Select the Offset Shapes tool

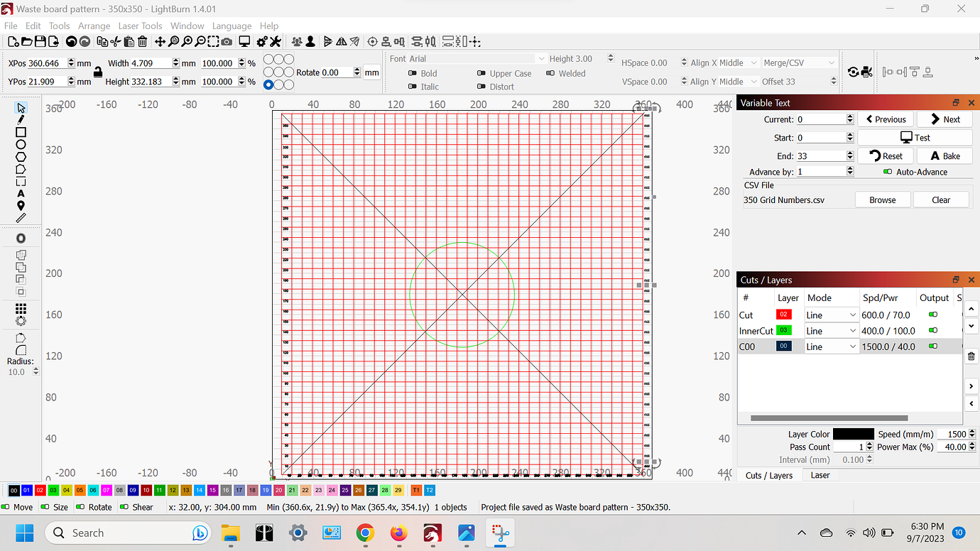[21, 238]
